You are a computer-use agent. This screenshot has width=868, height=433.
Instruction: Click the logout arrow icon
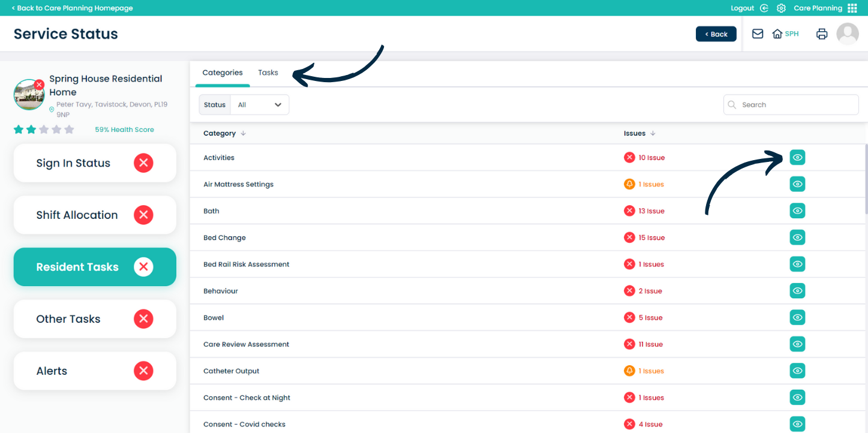tap(764, 8)
